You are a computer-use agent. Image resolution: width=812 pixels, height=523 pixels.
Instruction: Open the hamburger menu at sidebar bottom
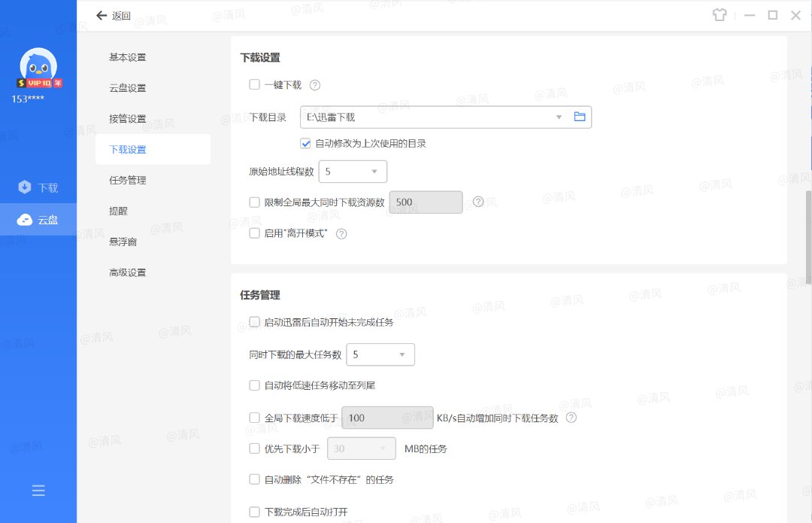[x=38, y=491]
